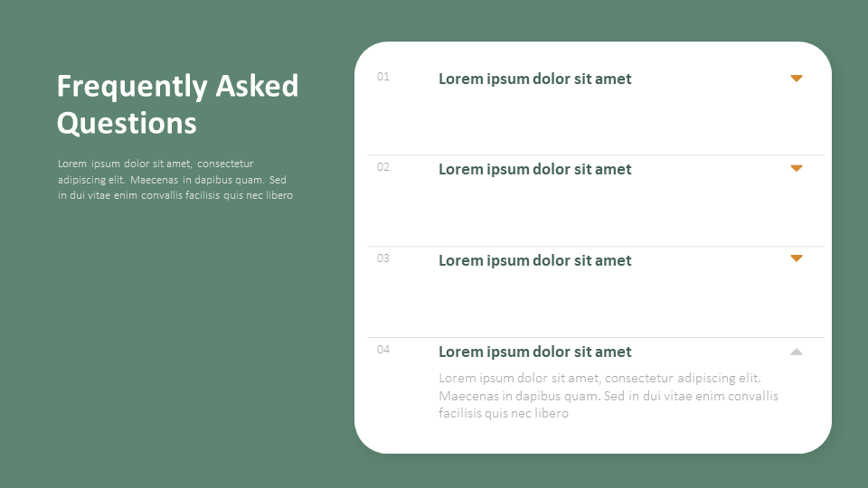Collapse question 04 using the gray up arrow
Image resolution: width=868 pixels, height=488 pixels.
(x=797, y=352)
